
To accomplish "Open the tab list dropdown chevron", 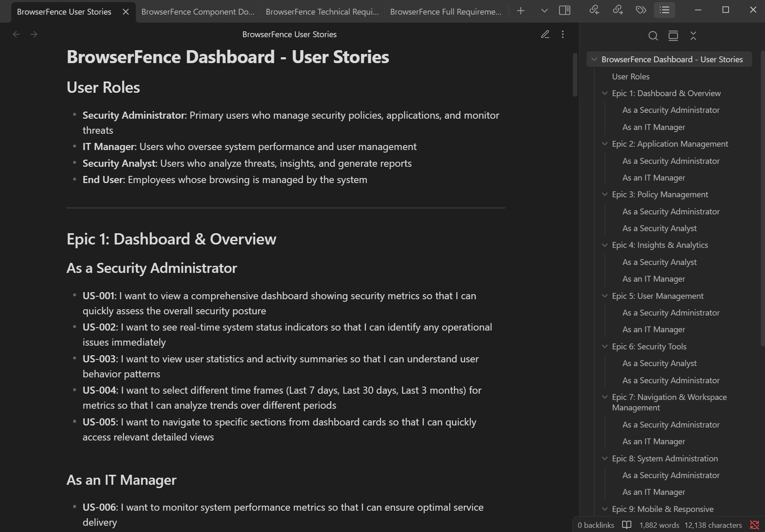I will coord(544,11).
